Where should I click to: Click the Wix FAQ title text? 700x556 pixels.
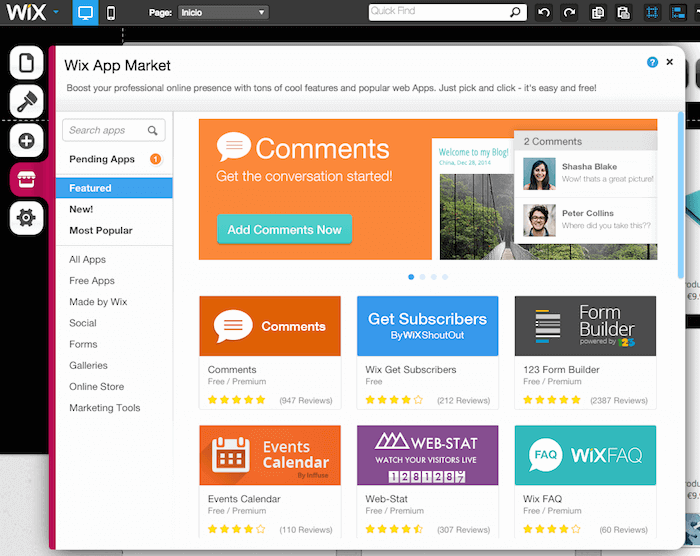(542, 499)
